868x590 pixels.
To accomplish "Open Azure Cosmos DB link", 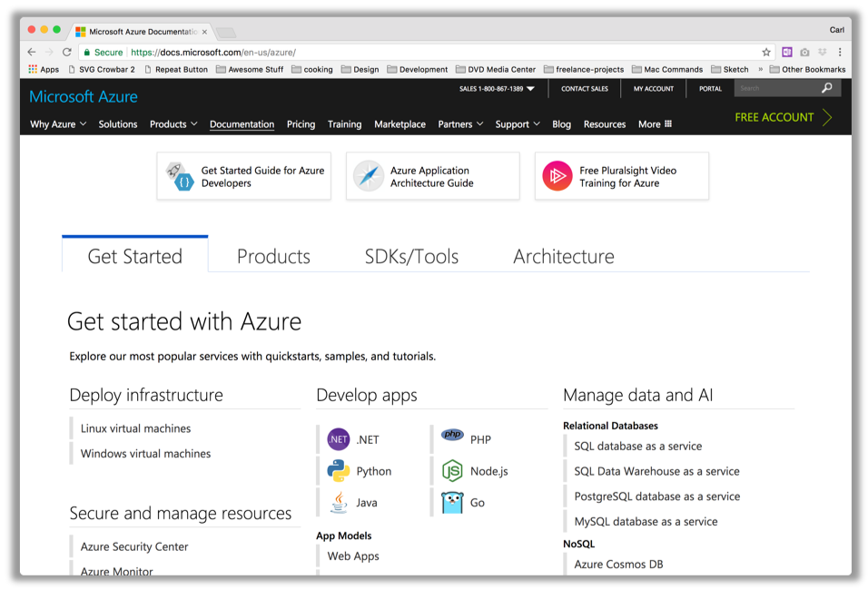I will tap(618, 565).
